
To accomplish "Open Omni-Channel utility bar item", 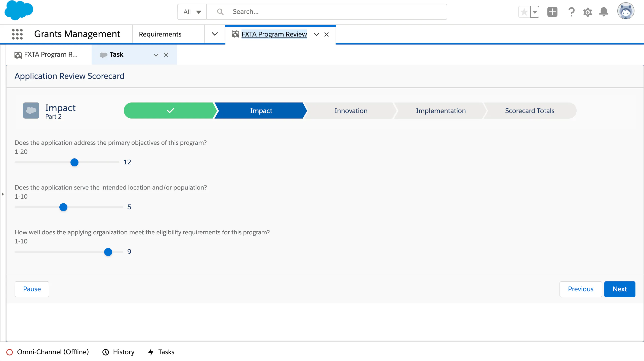I will point(48,352).
